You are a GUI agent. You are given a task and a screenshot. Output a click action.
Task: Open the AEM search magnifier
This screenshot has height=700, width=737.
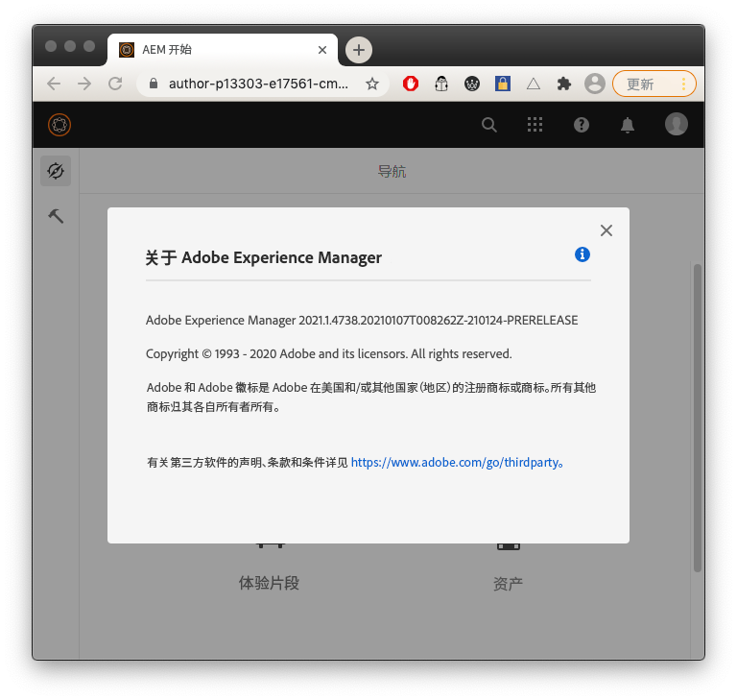488,125
